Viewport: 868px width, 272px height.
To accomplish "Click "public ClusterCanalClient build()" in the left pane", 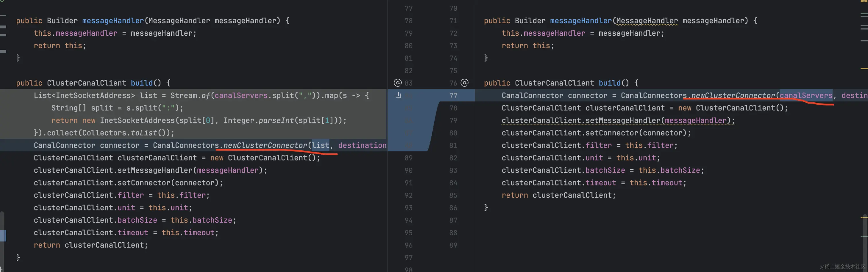I will 93,83.
